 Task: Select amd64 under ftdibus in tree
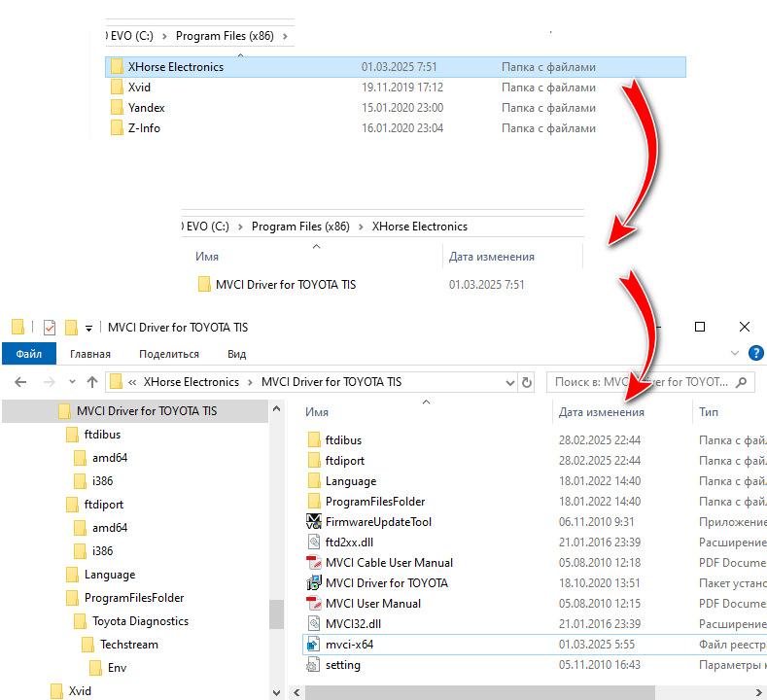point(110,458)
